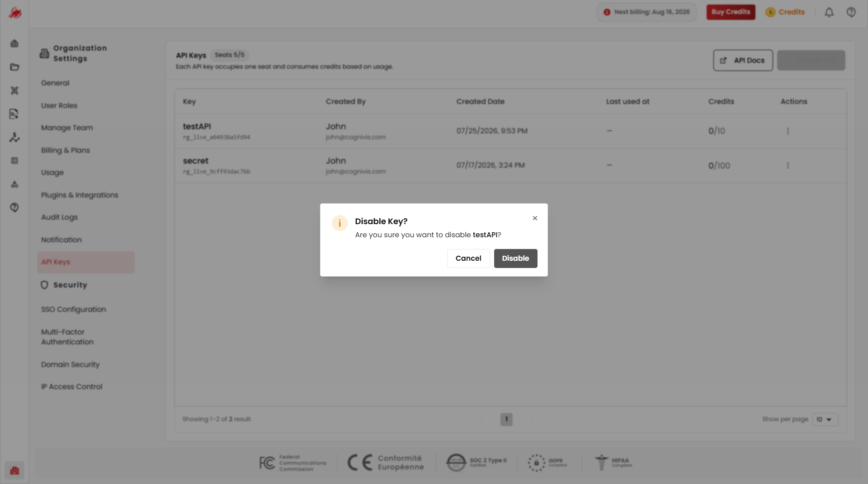The width and height of the screenshot is (868, 484).
Task: Click the Organization Settings building icon
Action: 44,53
